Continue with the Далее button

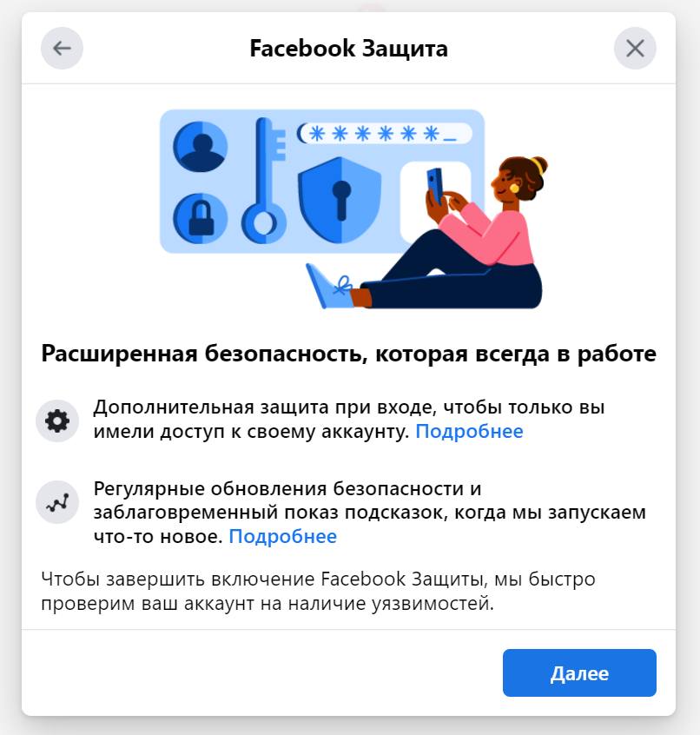pos(579,672)
